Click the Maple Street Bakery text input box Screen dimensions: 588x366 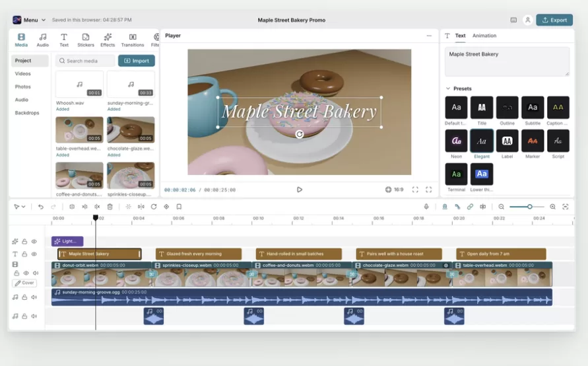[x=507, y=61]
